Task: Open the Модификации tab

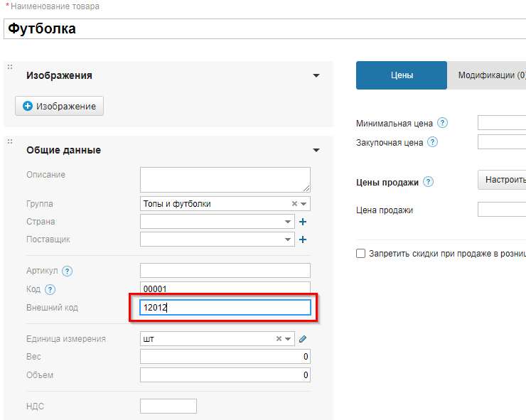Action: 490,75
